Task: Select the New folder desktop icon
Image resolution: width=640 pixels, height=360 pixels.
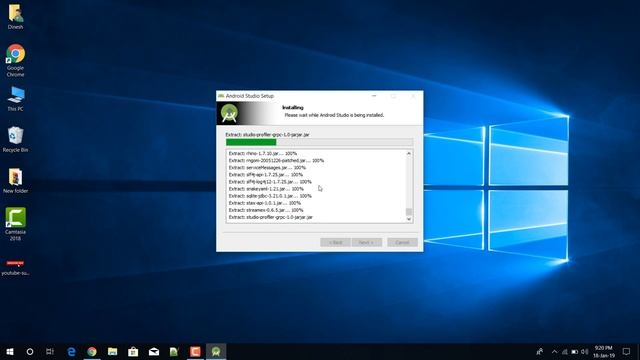Action: (x=15, y=180)
